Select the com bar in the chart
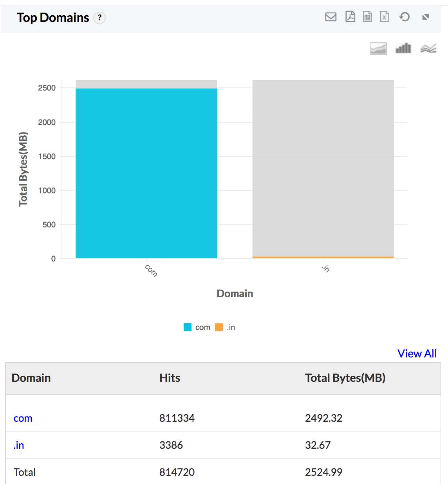Viewport: 448px width, 486px height. click(146, 172)
